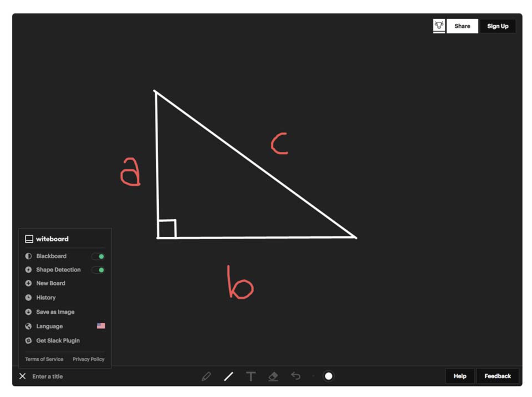Click the Share button
Viewport: 532px width, 397px height.
click(x=462, y=26)
